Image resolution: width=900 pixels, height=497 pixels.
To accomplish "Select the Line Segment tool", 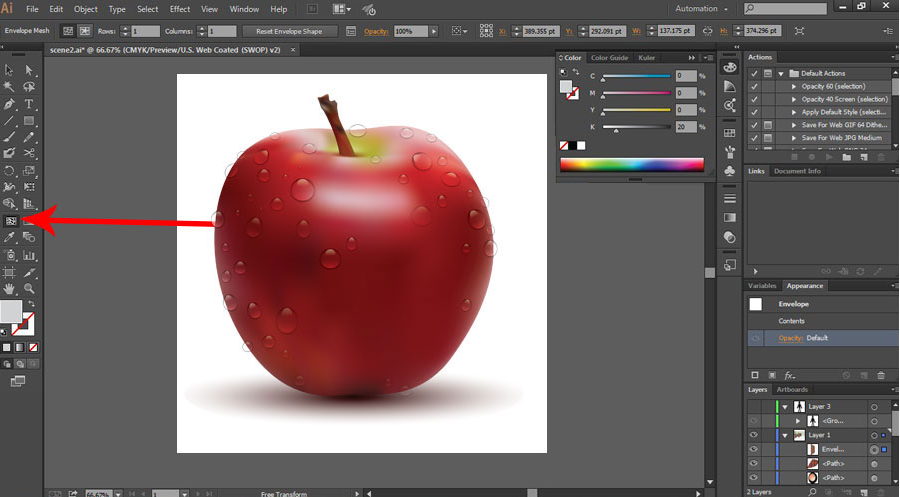I will [9, 121].
